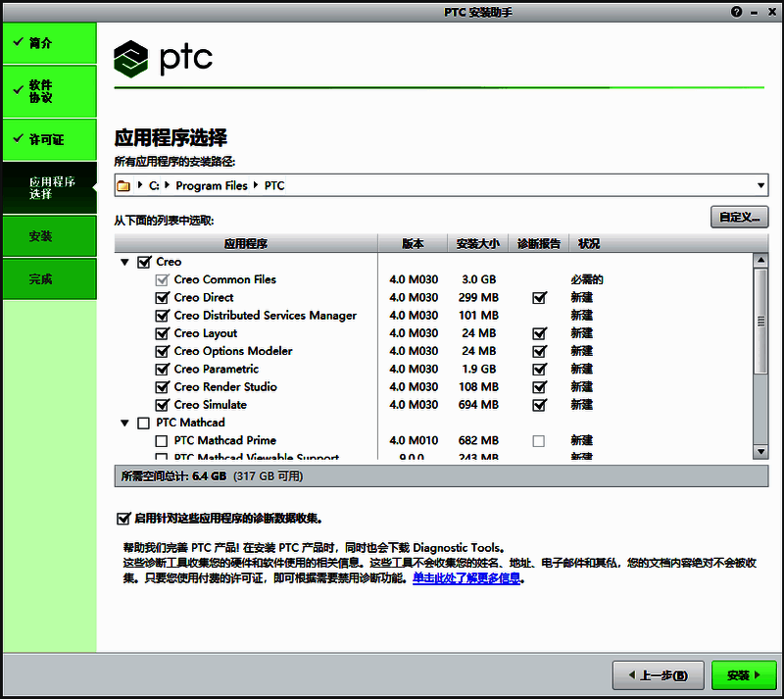Screen dimensions: 784x699
Task: Collapse the PTC Mathcad tree group
Action: click(125, 424)
